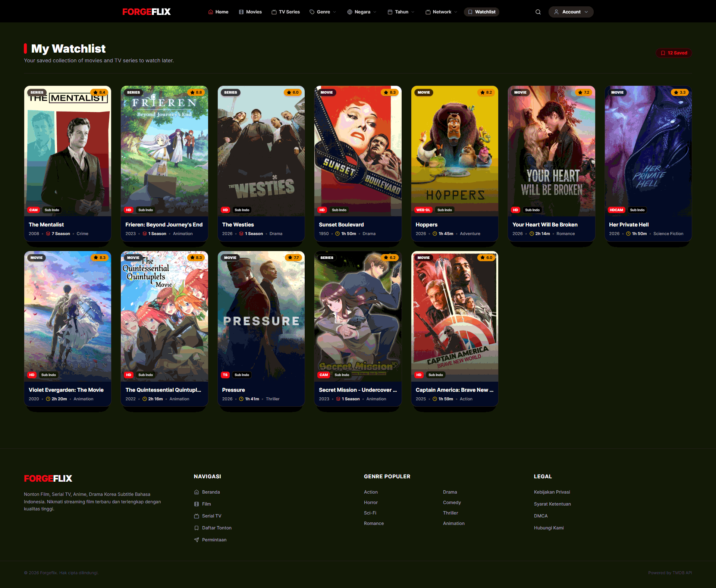Select the Watchlist nav item
716x588 pixels.
(481, 12)
